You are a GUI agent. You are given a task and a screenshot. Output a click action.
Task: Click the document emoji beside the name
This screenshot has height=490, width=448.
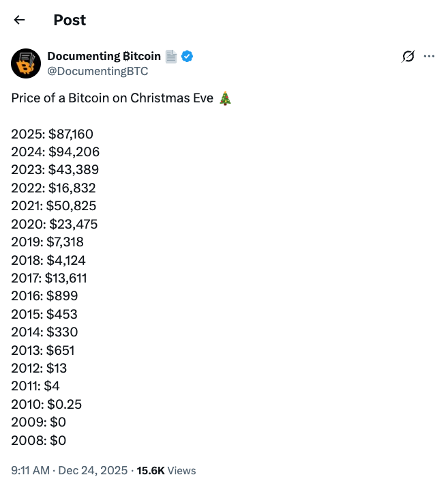click(x=170, y=57)
